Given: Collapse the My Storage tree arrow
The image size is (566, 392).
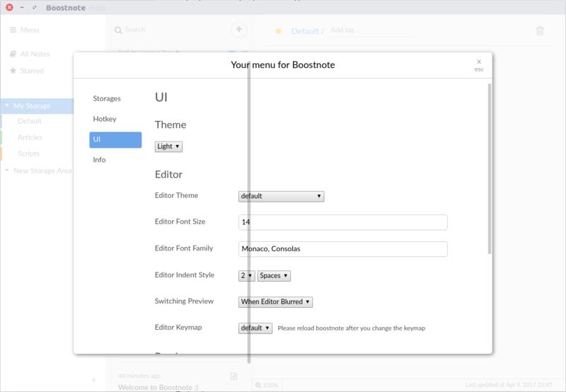Looking at the screenshot, I should [x=7, y=105].
